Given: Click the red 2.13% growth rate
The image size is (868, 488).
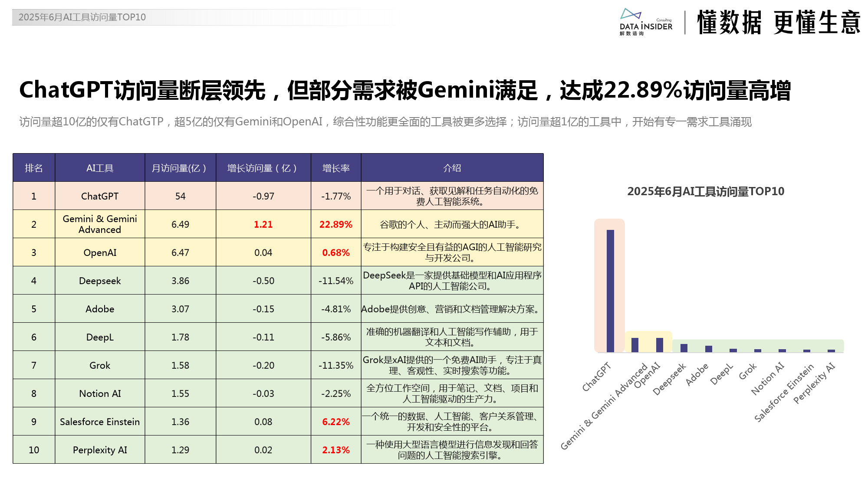Looking at the screenshot, I should coord(336,450).
